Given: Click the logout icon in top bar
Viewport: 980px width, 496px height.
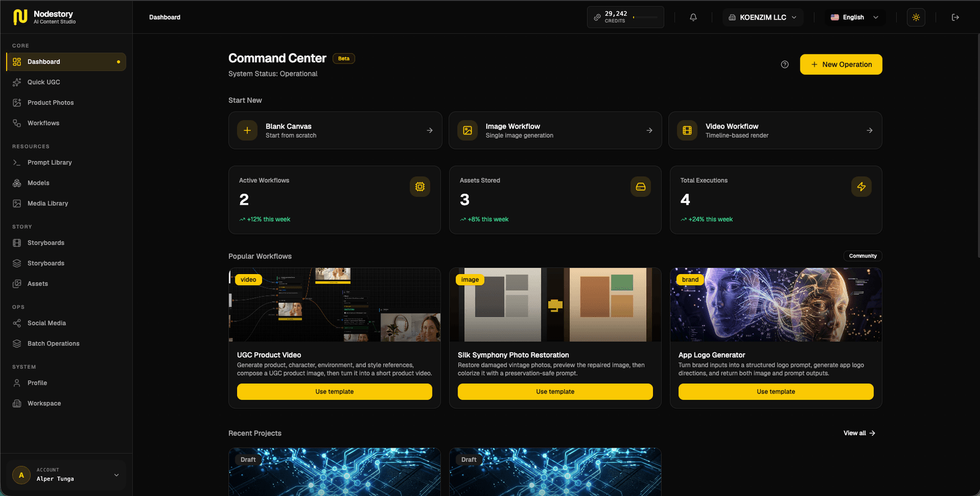Looking at the screenshot, I should pos(956,17).
